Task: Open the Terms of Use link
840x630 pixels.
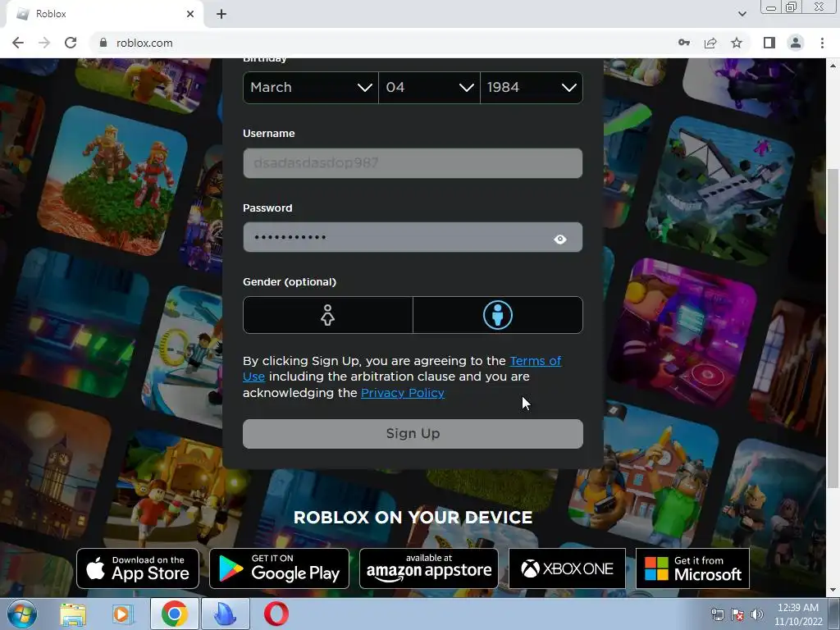Action: point(535,361)
